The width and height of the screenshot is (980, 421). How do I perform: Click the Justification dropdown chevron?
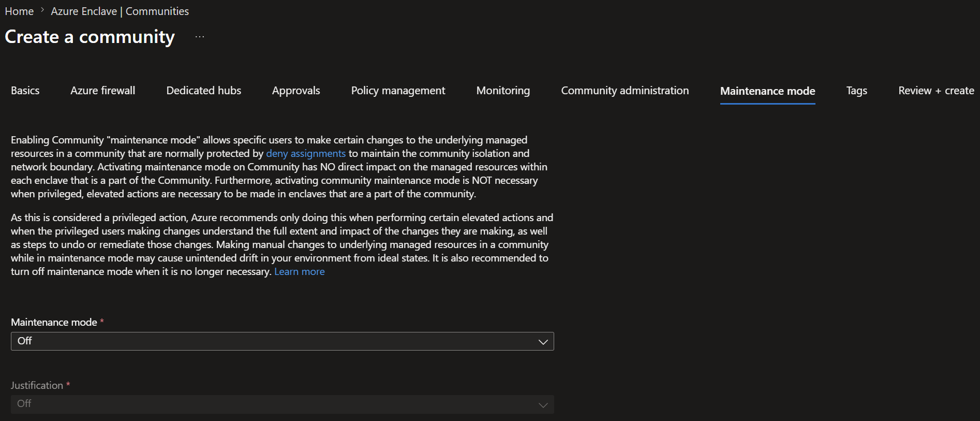point(543,405)
